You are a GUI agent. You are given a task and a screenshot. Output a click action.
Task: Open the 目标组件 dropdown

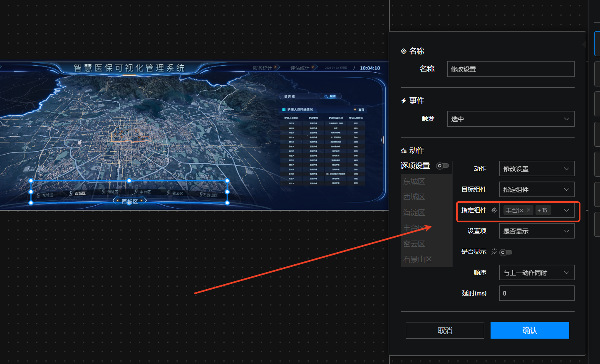(x=536, y=189)
